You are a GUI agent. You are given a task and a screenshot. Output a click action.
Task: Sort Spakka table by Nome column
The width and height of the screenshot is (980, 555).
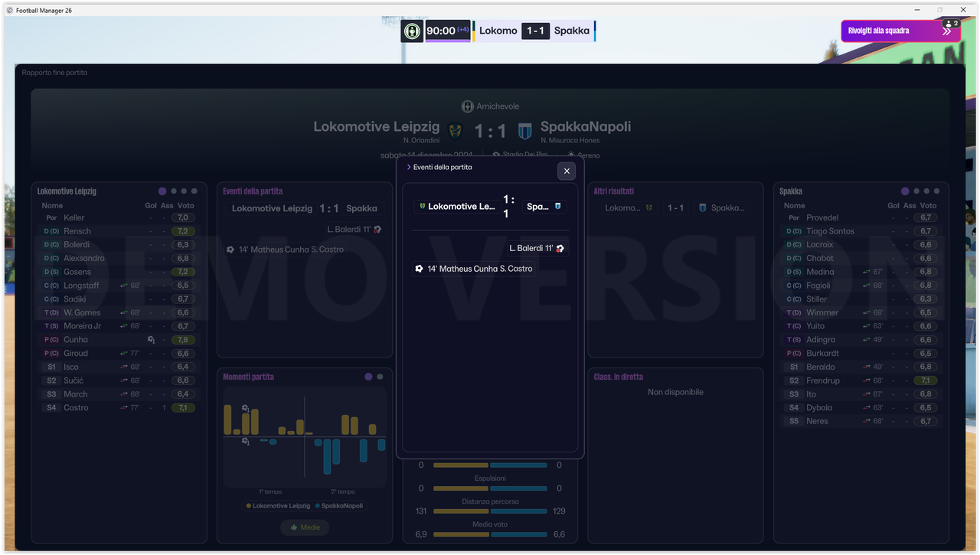tap(795, 206)
